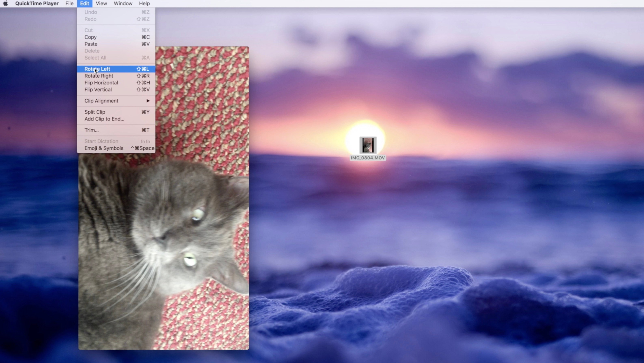The height and width of the screenshot is (363, 644).
Task: Open the Help menu
Action: (x=144, y=3)
